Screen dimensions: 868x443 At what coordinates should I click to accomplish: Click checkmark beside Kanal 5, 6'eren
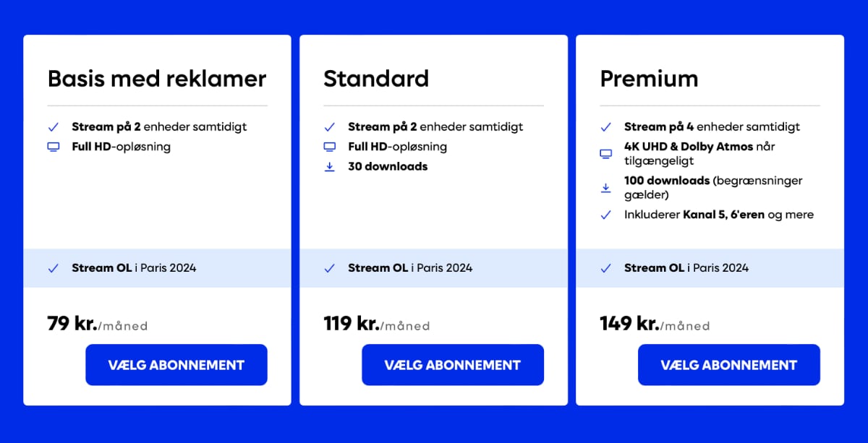click(605, 215)
